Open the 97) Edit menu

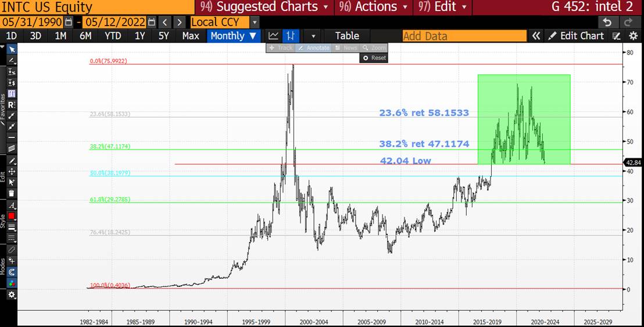[443, 7]
